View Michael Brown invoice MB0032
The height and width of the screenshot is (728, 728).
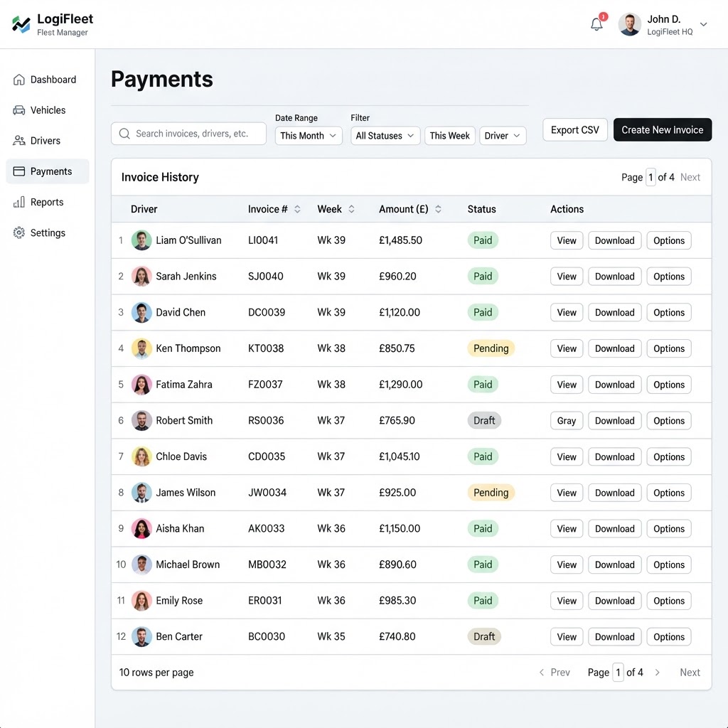(567, 564)
